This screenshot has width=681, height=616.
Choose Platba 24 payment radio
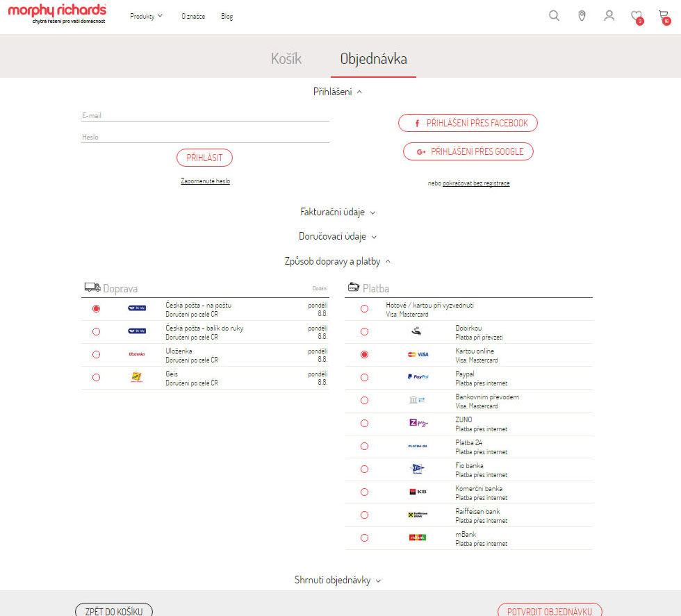coord(364,447)
